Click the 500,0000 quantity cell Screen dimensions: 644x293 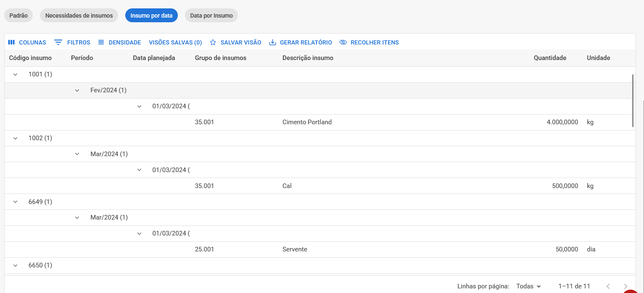tap(565, 186)
